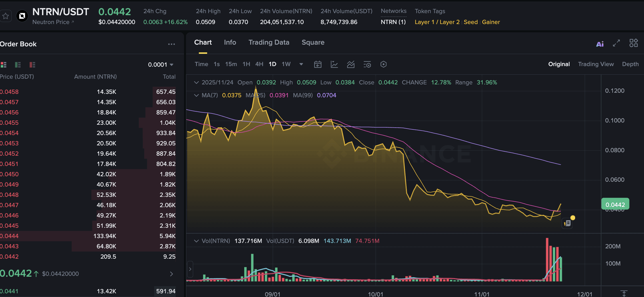Open the Info tab
The width and height of the screenshot is (644, 297).
pyautogui.click(x=230, y=42)
